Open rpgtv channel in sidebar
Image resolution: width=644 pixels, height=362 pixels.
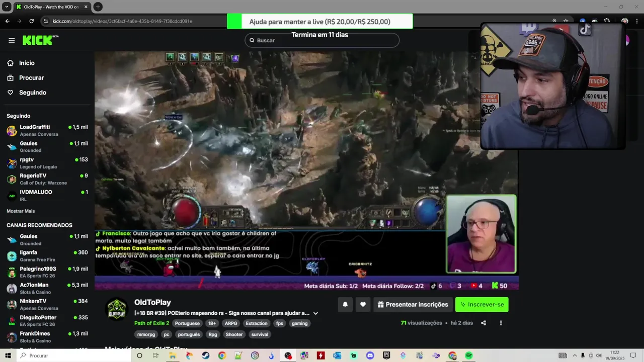(x=47, y=163)
